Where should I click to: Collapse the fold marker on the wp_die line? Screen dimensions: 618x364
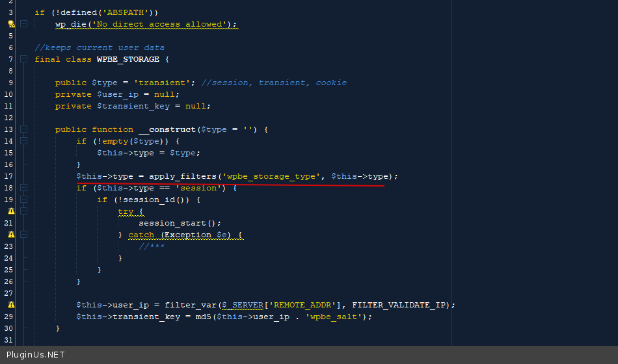[x=23, y=24]
